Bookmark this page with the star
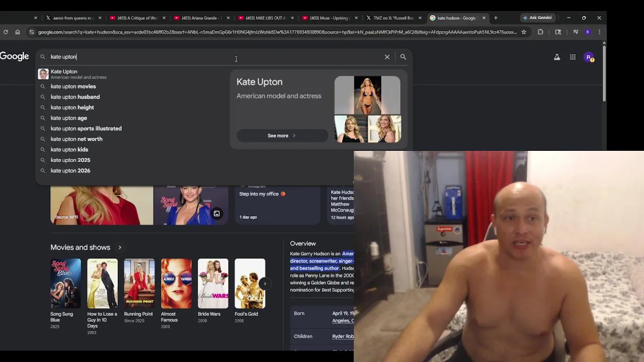644x362 pixels. [524, 32]
